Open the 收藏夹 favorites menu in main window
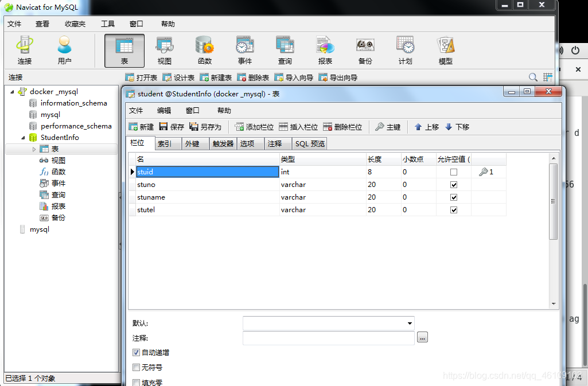This screenshot has height=386, width=588. point(75,24)
